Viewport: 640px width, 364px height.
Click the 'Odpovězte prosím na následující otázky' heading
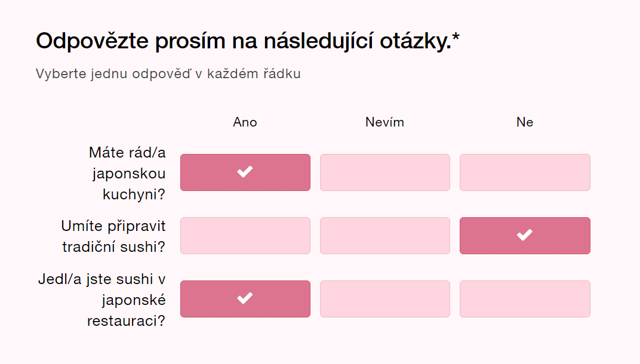(x=241, y=41)
